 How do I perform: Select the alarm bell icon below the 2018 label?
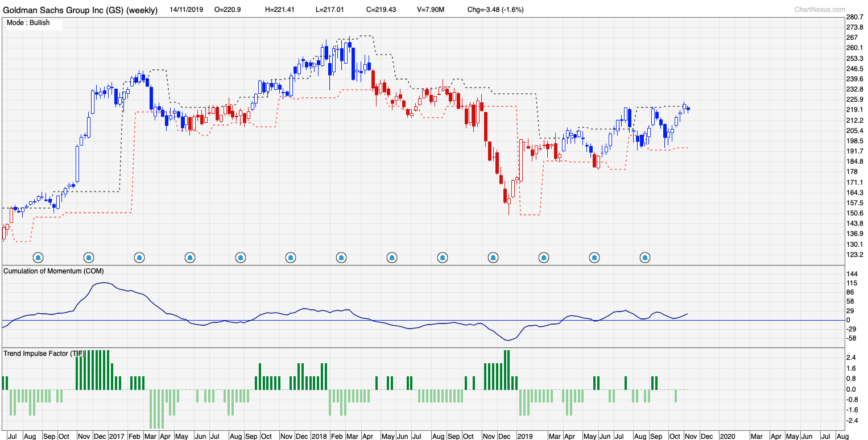pyautogui.click(x=291, y=257)
